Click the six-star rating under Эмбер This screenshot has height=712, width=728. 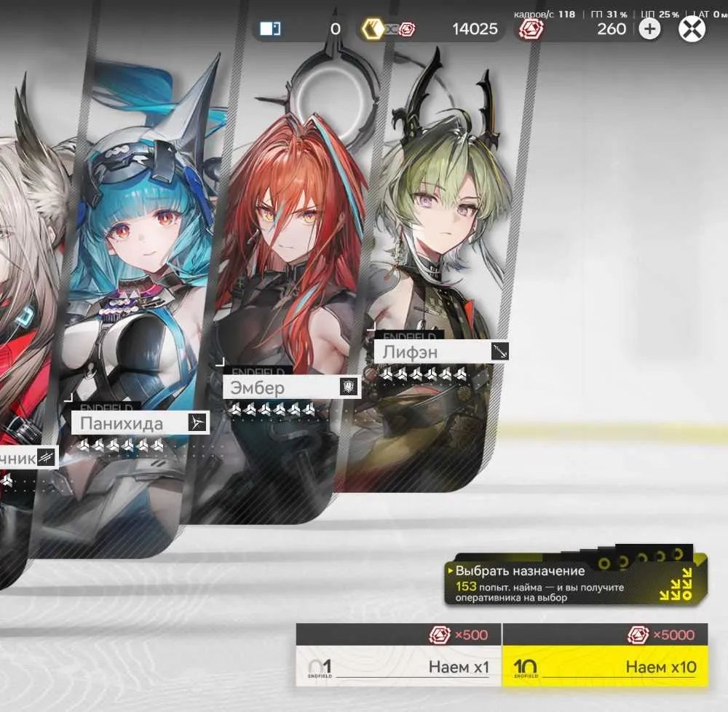[272, 409]
